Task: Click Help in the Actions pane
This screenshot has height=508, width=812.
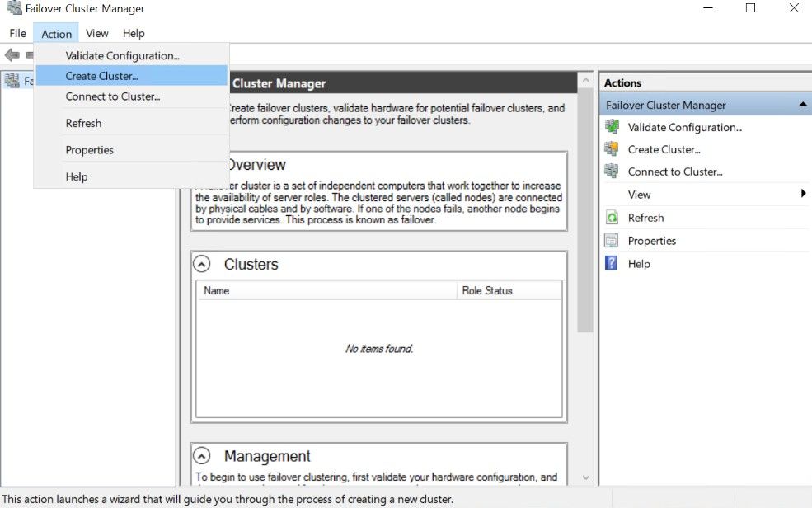Action: pos(639,264)
